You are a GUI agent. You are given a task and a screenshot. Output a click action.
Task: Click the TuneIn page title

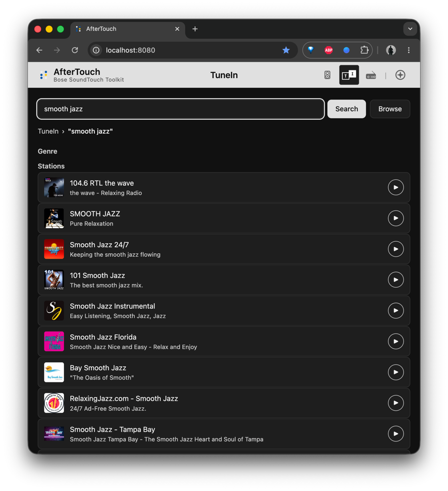[x=224, y=75]
